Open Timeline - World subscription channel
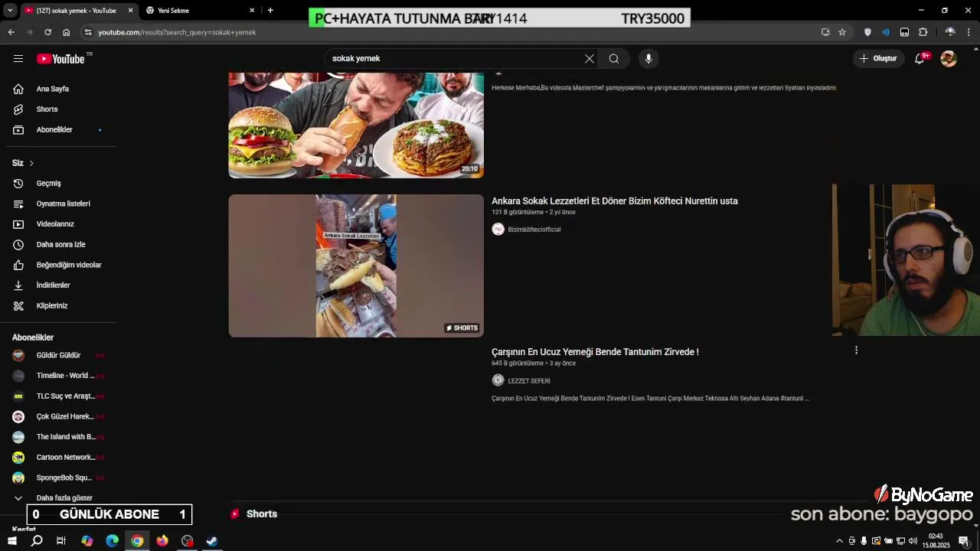The width and height of the screenshot is (980, 551). point(58,376)
